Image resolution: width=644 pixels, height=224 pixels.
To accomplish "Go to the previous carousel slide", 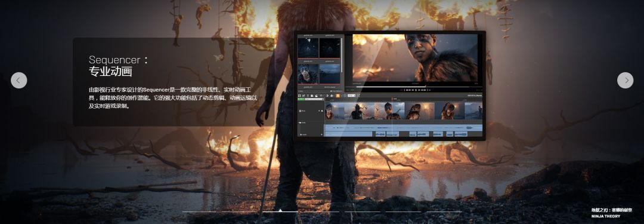I will [19, 80].
